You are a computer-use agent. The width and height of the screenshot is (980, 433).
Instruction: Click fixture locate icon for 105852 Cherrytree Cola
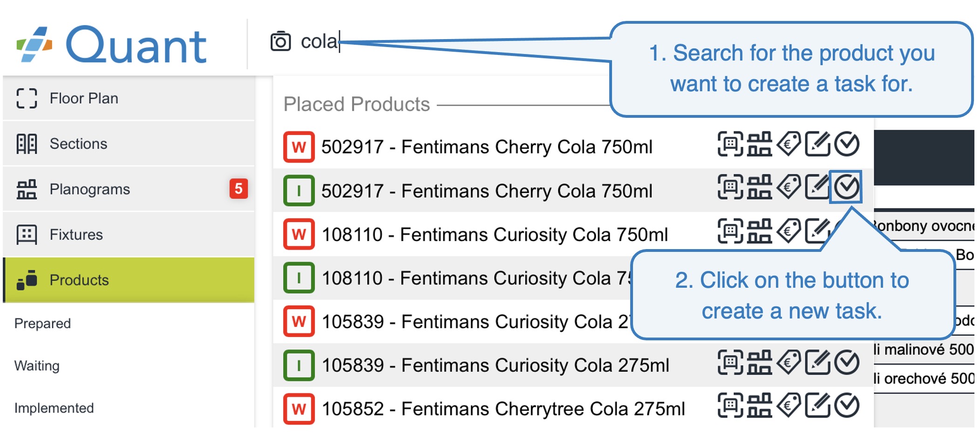click(x=730, y=406)
